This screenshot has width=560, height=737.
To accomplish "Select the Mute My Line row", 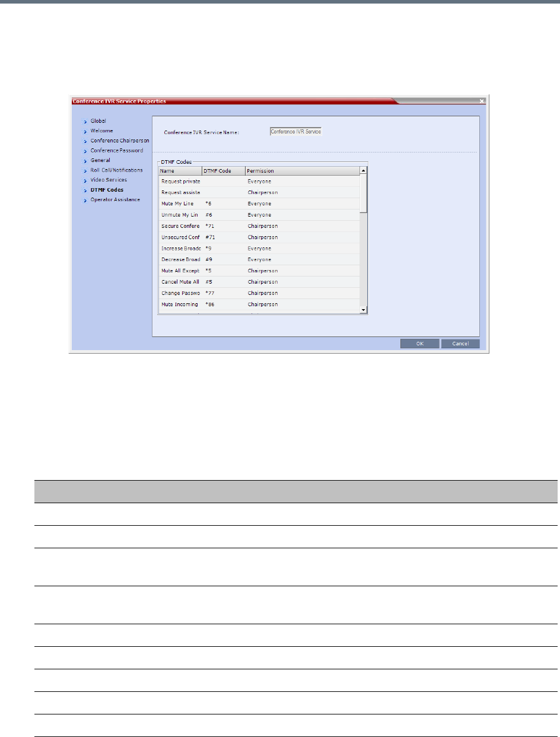I will [260, 204].
